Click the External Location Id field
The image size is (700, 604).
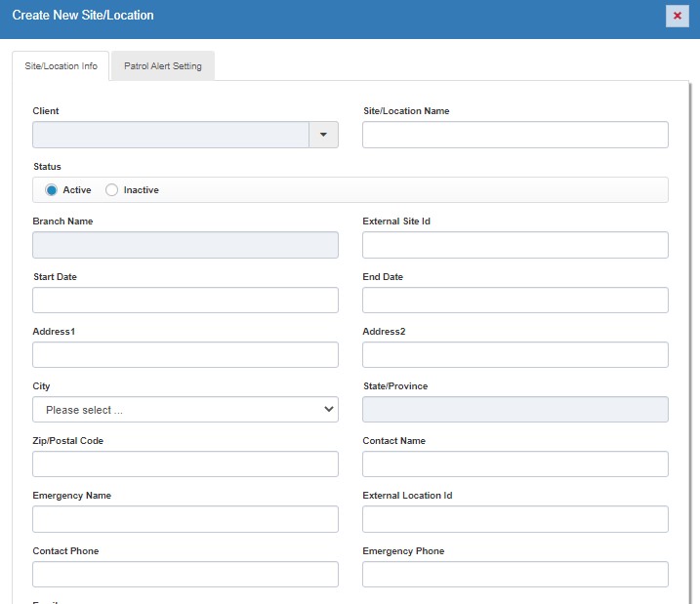515,519
